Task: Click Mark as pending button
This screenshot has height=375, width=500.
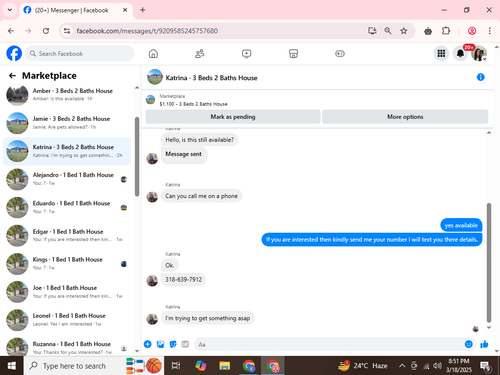Action: [x=233, y=117]
